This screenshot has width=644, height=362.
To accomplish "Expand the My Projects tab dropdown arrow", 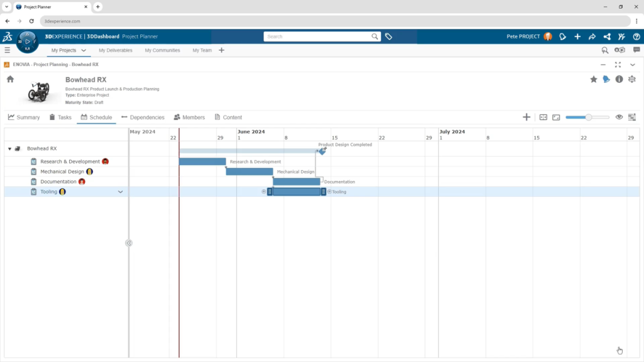I will 84,50.
